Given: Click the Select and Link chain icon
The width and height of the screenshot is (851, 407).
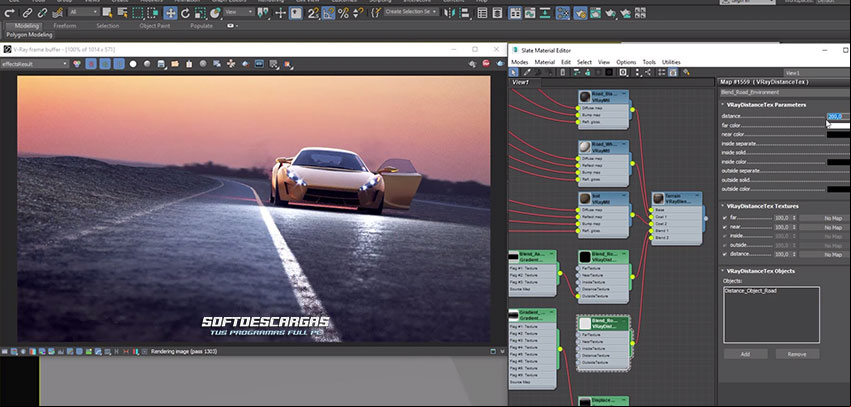Looking at the screenshot, I should 27,12.
